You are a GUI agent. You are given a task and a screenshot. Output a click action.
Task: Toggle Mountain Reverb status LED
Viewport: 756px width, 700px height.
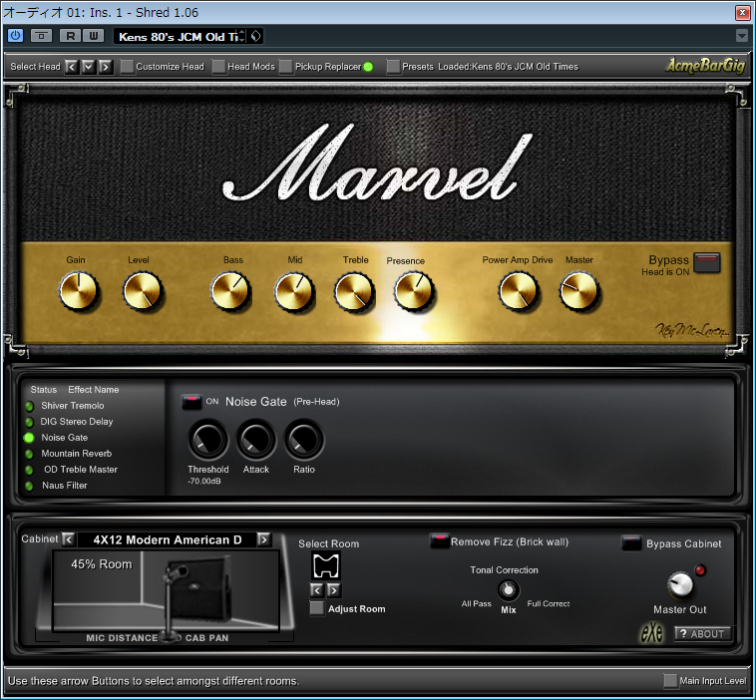coord(29,454)
